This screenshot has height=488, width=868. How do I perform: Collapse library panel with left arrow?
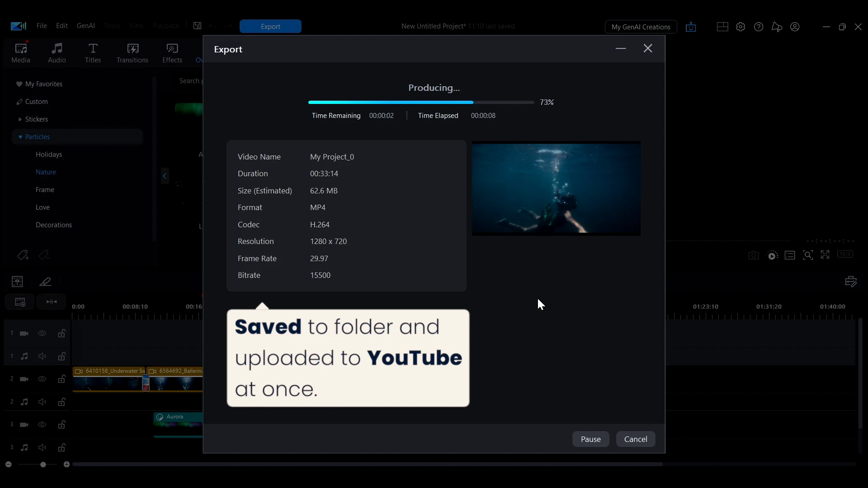point(165,176)
